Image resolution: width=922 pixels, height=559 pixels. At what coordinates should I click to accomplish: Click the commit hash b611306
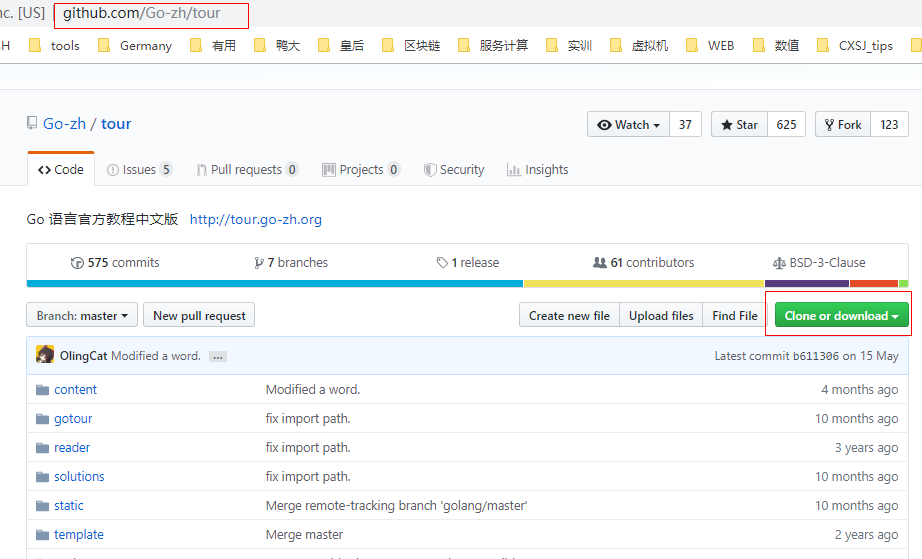816,356
